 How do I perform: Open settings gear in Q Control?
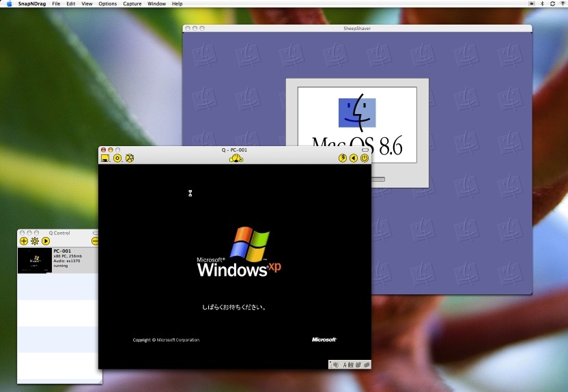pyautogui.click(x=35, y=241)
